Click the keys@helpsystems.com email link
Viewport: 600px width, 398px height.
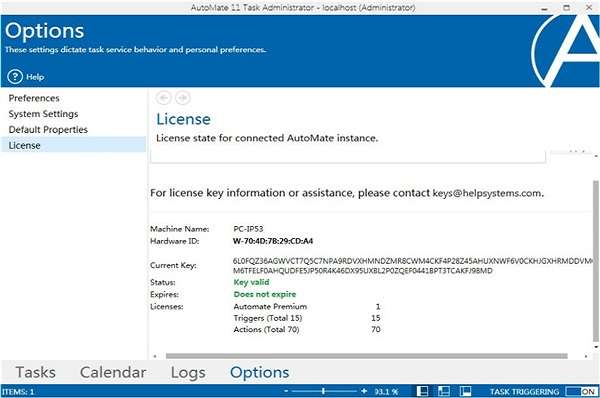pyautogui.click(x=487, y=193)
